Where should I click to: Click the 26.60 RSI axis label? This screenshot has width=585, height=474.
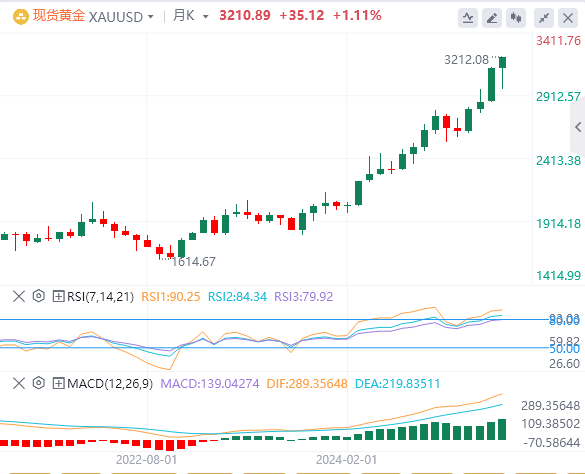pos(564,364)
